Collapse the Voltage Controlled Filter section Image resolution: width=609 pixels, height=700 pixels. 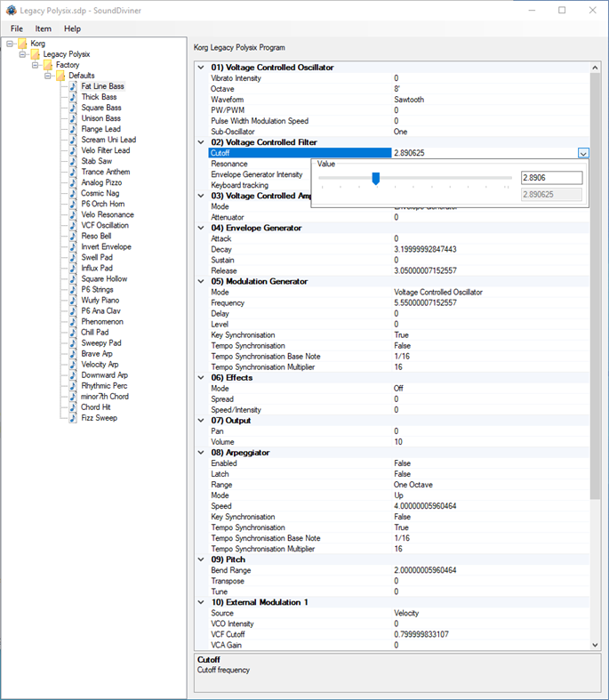[x=201, y=142]
